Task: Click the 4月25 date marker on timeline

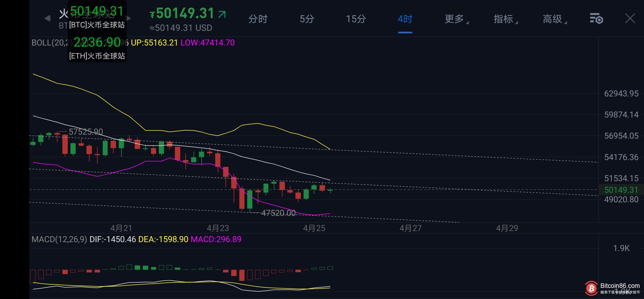Action: tap(314, 228)
